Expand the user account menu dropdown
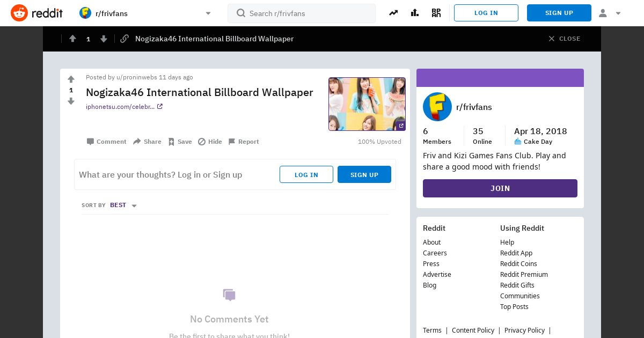The width and height of the screenshot is (644, 338). [609, 13]
